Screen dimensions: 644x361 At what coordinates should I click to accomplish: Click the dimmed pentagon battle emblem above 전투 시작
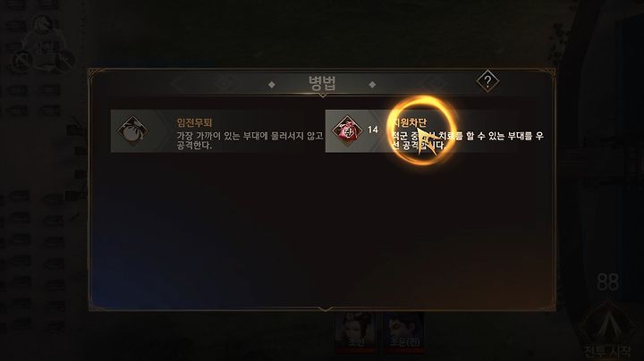click(607, 326)
